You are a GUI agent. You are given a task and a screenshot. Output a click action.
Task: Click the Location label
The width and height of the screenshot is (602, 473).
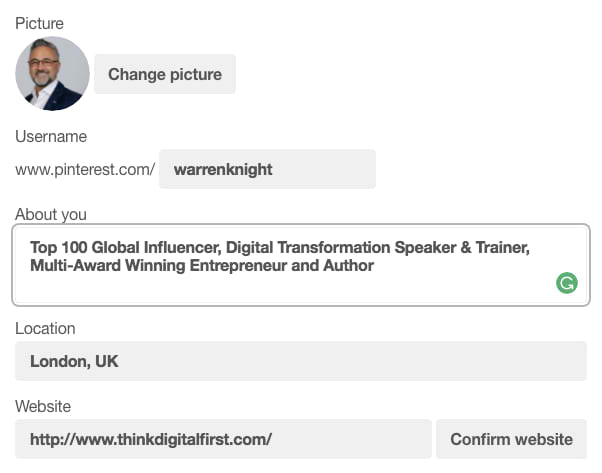pyautogui.click(x=45, y=329)
